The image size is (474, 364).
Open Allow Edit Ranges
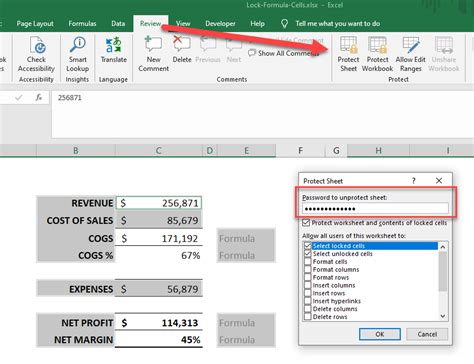coord(410,54)
